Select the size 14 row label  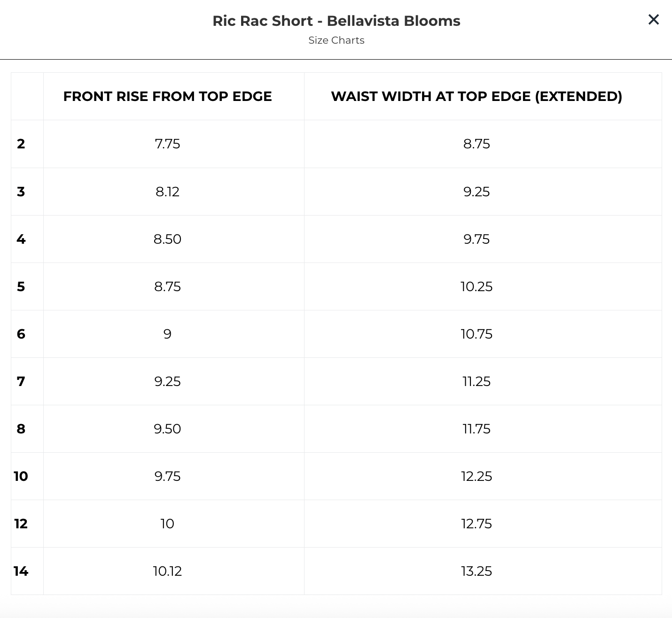coord(21,571)
